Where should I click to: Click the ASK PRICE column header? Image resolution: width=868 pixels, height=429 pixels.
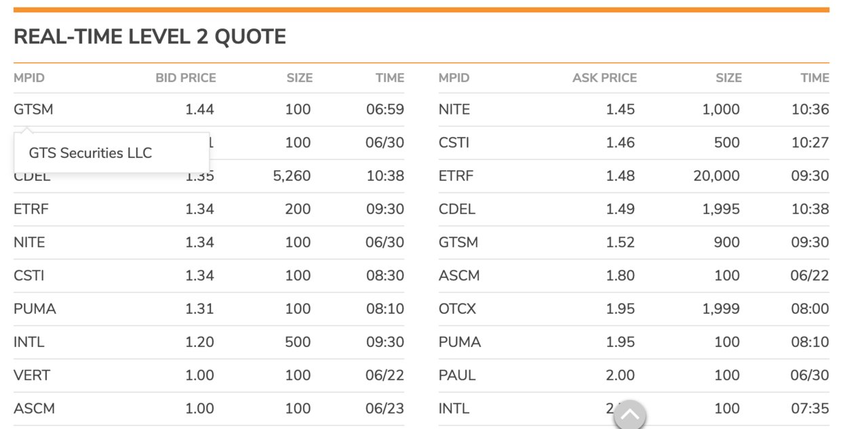pos(604,78)
